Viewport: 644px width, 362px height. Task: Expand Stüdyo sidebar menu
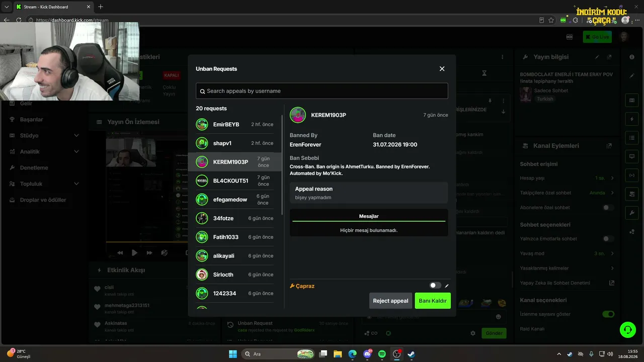click(x=44, y=136)
